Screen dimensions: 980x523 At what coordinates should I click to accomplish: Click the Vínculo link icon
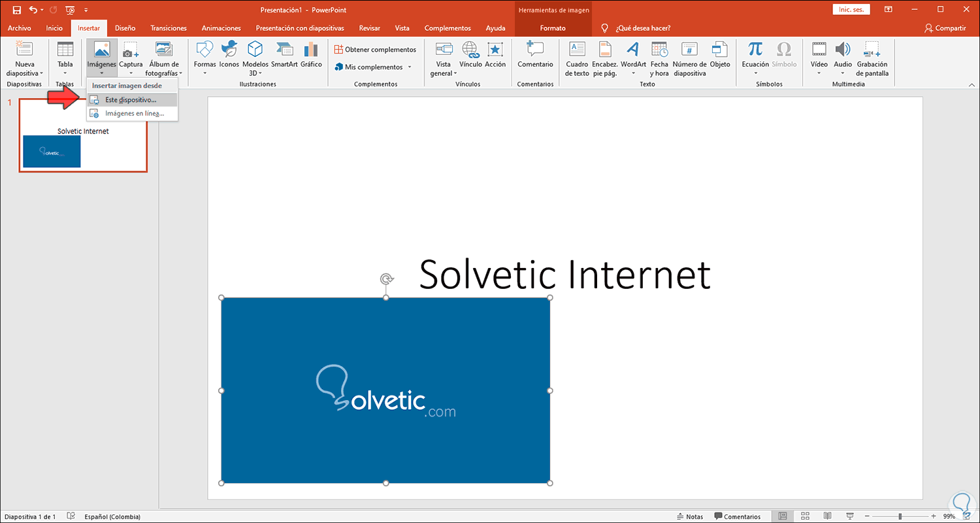pyautogui.click(x=470, y=49)
